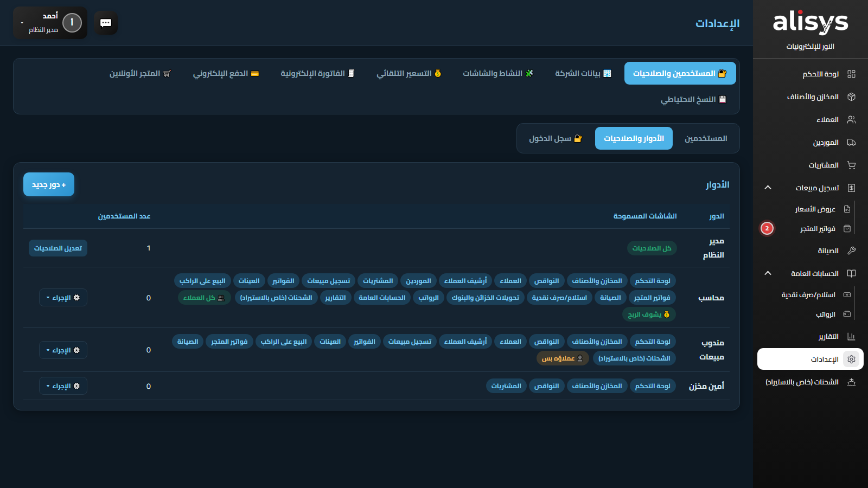Select the سجل الدخول sub-tab
This screenshot has width=868, height=488.
pos(555,138)
